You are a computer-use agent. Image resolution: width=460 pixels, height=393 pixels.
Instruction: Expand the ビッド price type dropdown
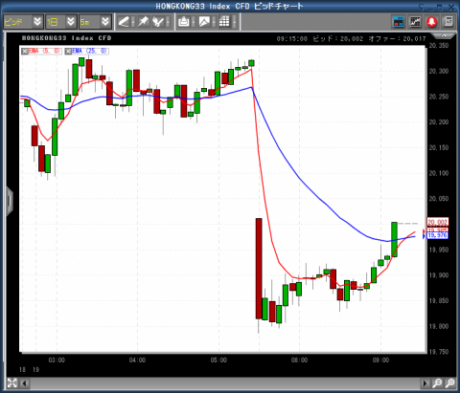pyautogui.click(x=37, y=22)
